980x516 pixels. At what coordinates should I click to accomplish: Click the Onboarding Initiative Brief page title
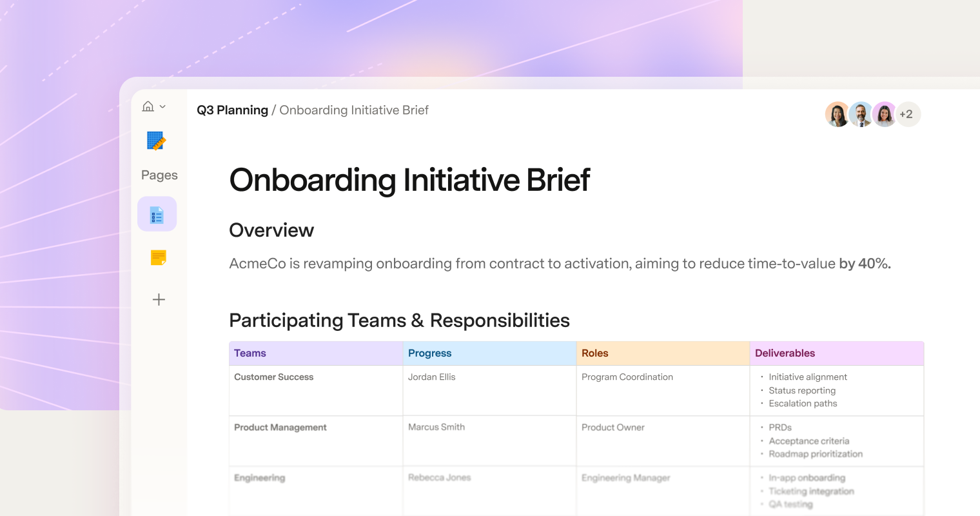(409, 180)
